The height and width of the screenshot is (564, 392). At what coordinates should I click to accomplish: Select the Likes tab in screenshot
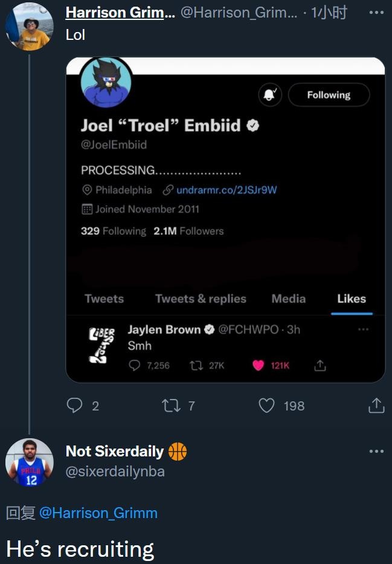pyautogui.click(x=352, y=299)
